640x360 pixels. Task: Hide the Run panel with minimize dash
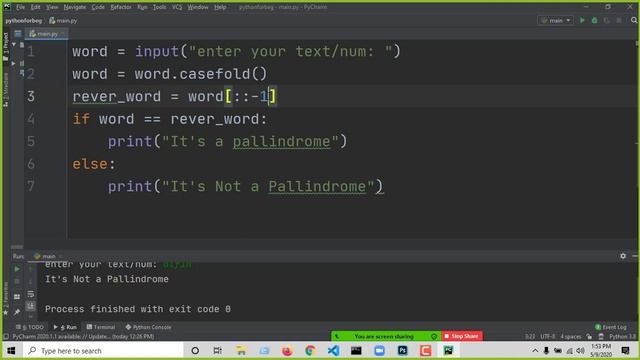(635, 256)
